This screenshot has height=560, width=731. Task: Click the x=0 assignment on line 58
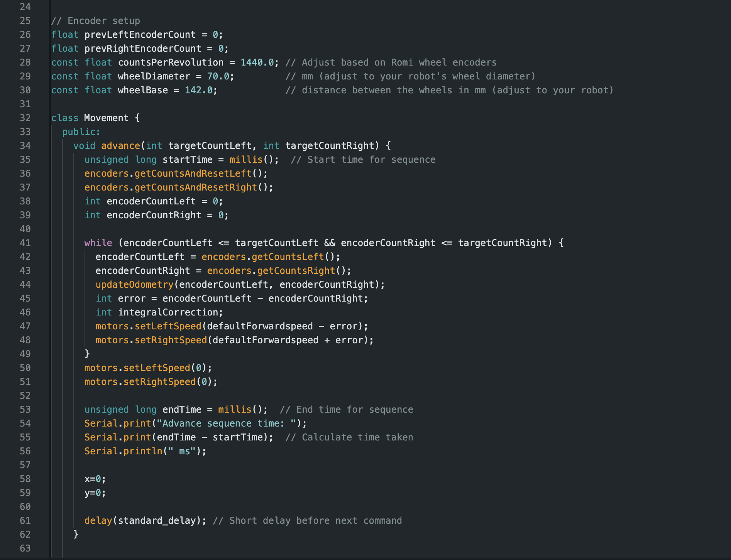pyautogui.click(x=94, y=479)
